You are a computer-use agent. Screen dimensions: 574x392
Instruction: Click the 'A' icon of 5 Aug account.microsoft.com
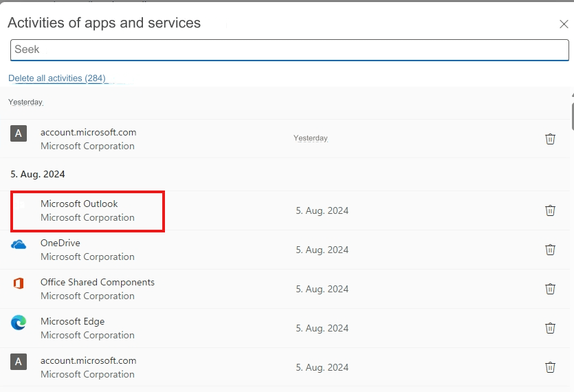[19, 362]
